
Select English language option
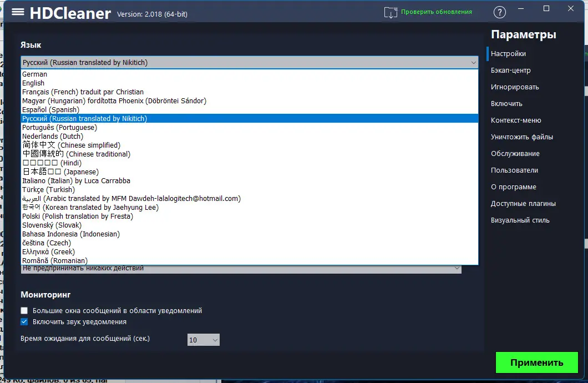click(250, 83)
